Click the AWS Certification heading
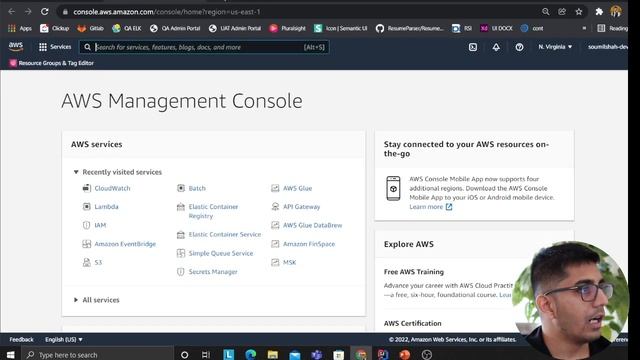This screenshot has width=640, height=360. pos(412,323)
